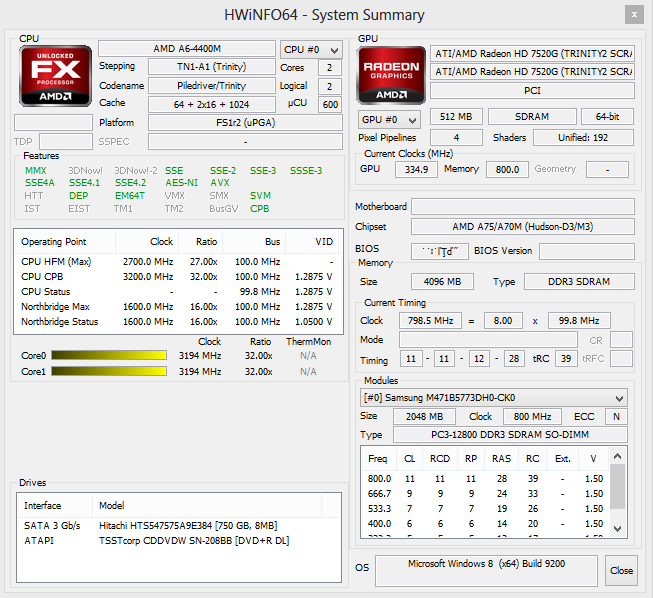Click the empty TDP field
This screenshot has width=653, height=598.
pos(66,142)
